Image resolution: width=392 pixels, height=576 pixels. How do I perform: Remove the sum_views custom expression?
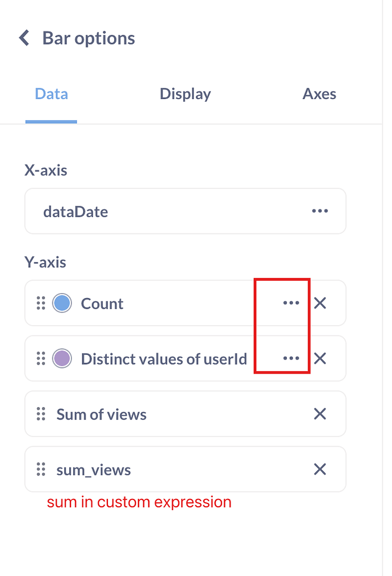(321, 469)
